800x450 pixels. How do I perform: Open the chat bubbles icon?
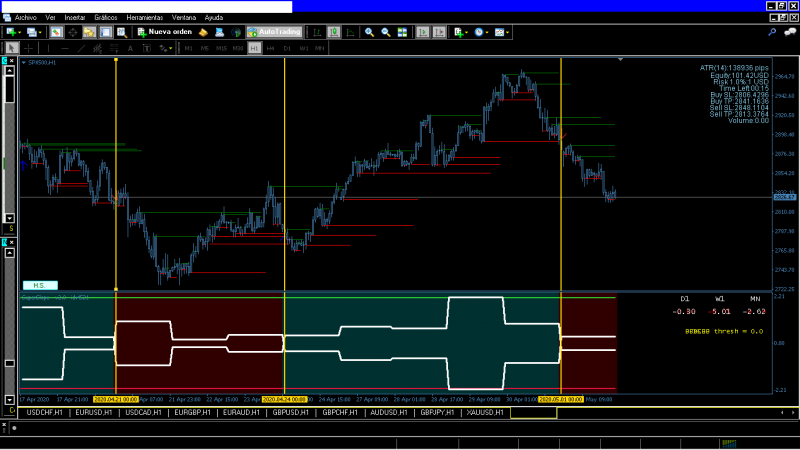tap(790, 32)
